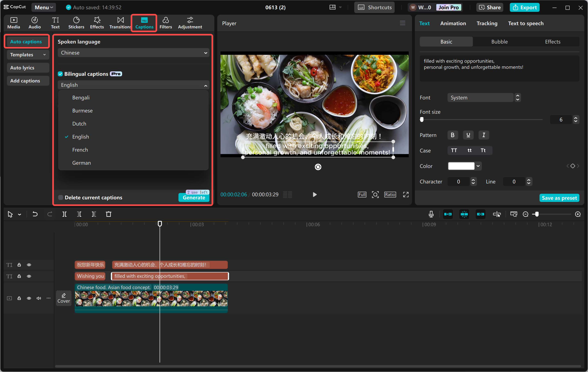Select the Stickers tool
The height and width of the screenshot is (372, 588).
tap(76, 23)
